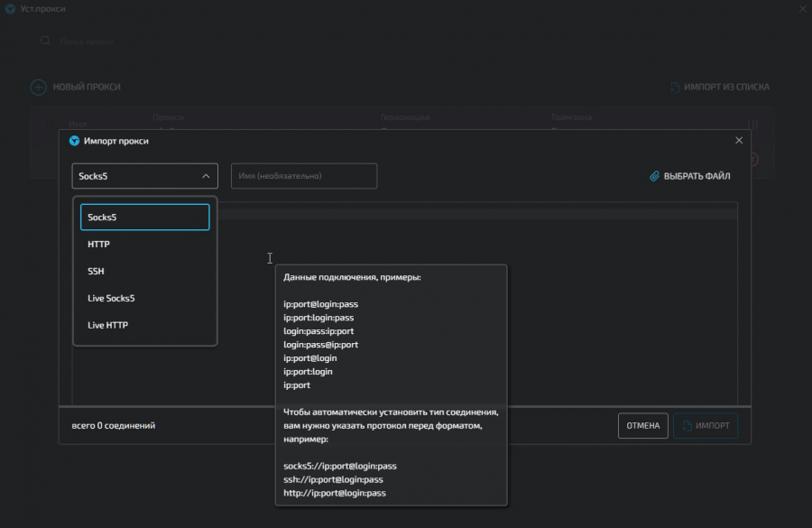812x528 pixels.
Task: Select Socks5 option in dropdown list
Action: [x=145, y=218]
